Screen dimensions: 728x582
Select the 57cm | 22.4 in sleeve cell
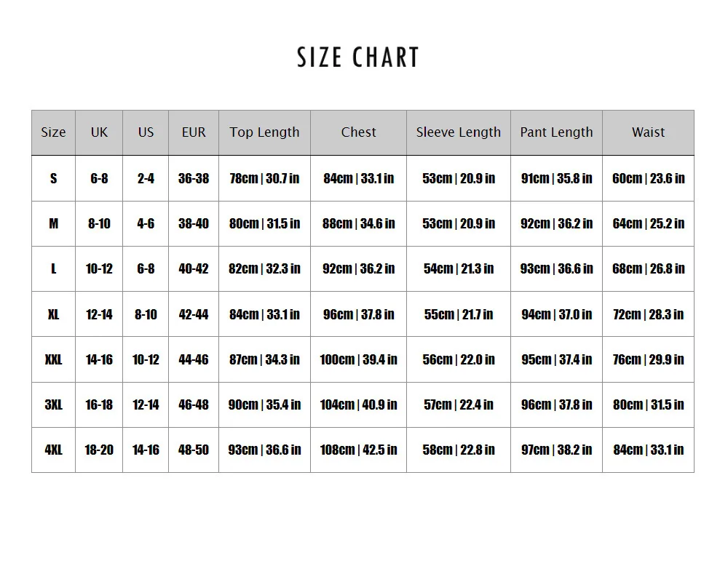point(459,404)
